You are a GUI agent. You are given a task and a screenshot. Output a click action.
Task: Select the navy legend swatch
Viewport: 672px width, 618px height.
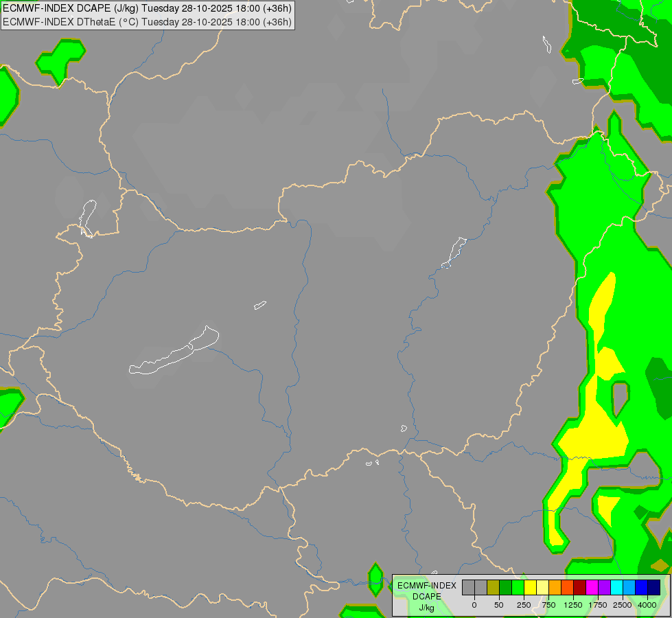pyautogui.click(x=654, y=587)
